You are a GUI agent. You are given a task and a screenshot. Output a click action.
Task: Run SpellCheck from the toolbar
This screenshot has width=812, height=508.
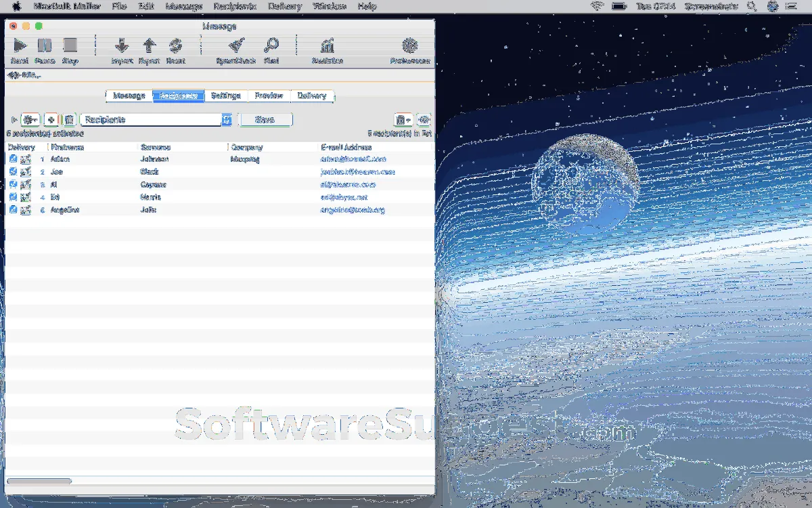pyautogui.click(x=236, y=46)
